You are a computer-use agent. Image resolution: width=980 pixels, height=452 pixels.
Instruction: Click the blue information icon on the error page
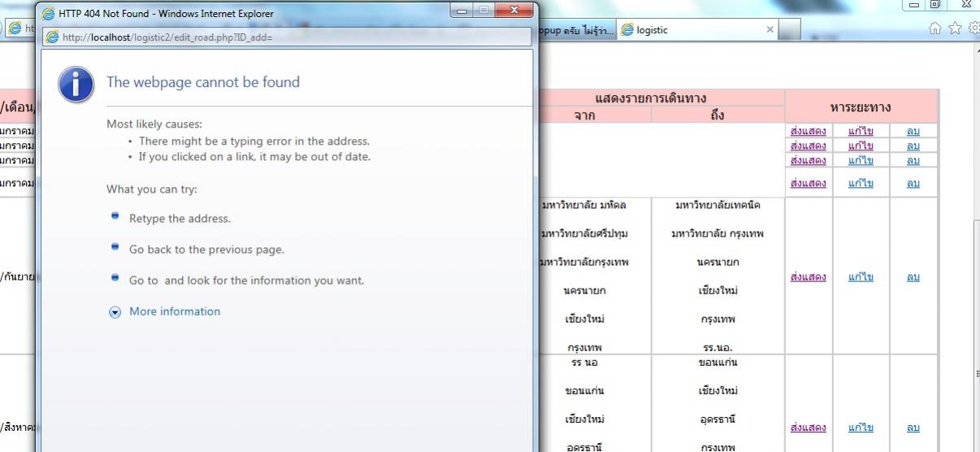coord(75,85)
